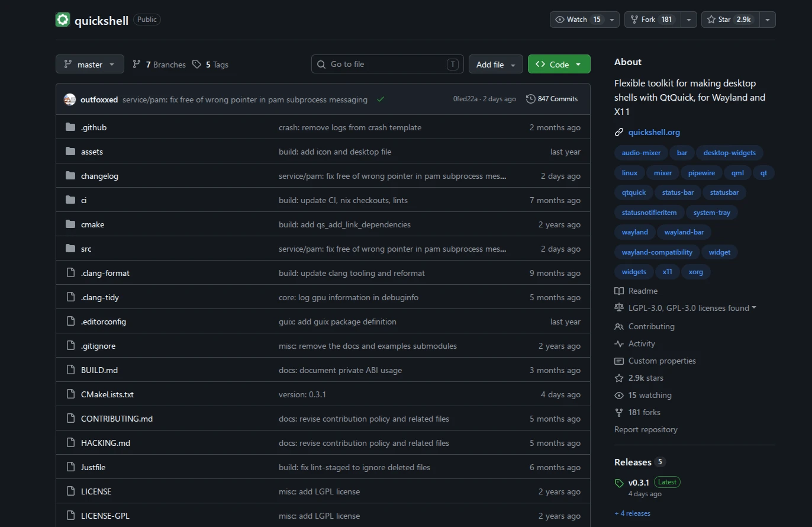Open the 0fed22a commit hash
The width and height of the screenshot is (812, 527).
click(x=465, y=99)
